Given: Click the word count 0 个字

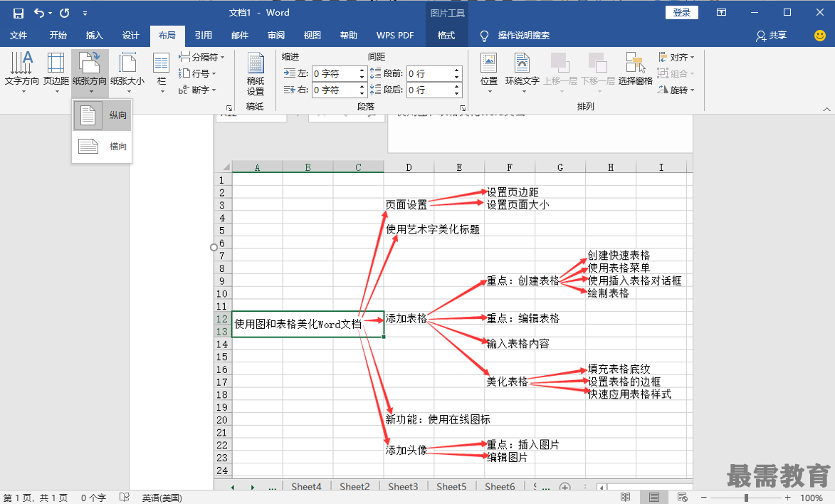Looking at the screenshot, I should coord(93,498).
